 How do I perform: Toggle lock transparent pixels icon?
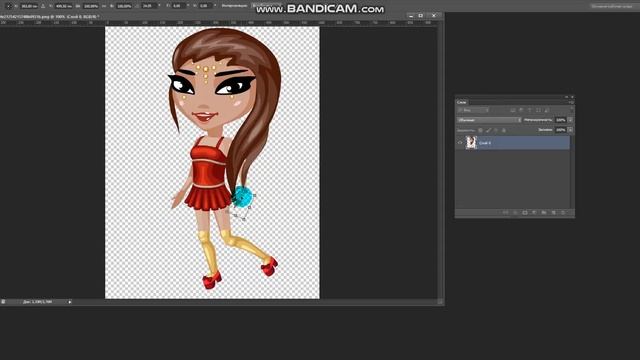pyautogui.click(x=480, y=130)
